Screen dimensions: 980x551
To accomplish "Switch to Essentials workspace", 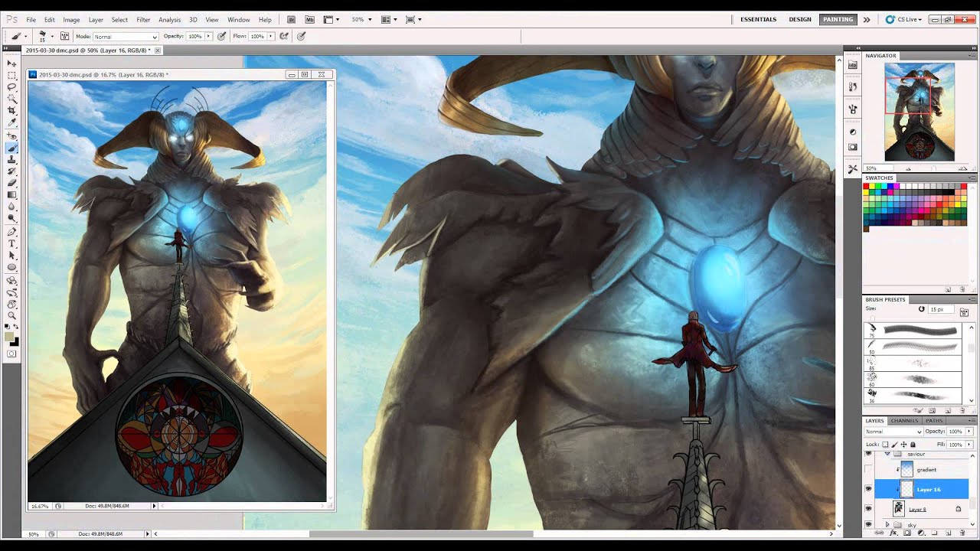I will (758, 19).
